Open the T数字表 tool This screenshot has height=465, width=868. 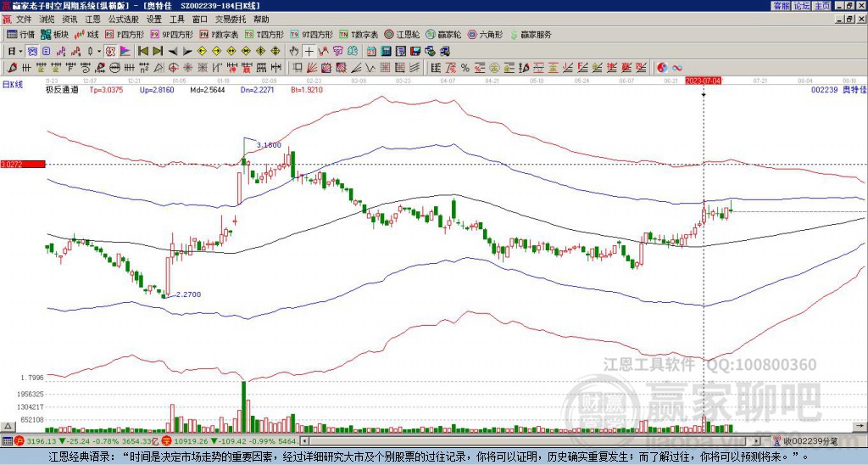(x=359, y=34)
